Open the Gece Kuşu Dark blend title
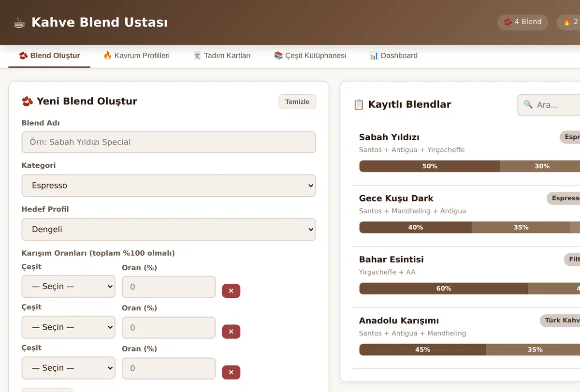 click(x=396, y=198)
